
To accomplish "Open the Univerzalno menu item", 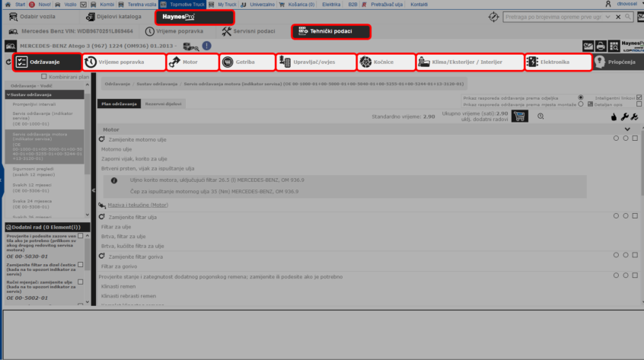I will [262, 4].
